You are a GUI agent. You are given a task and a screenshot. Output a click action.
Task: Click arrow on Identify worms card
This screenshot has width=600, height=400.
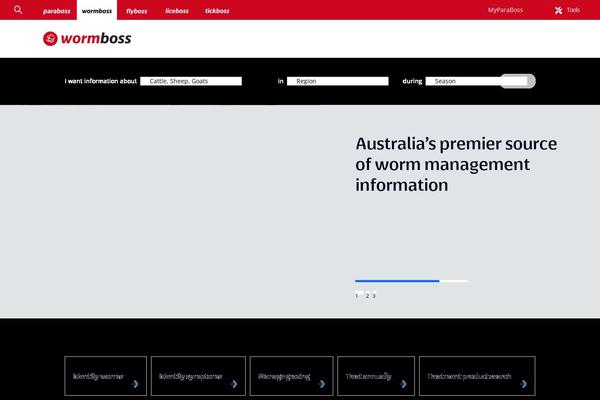coord(135,384)
